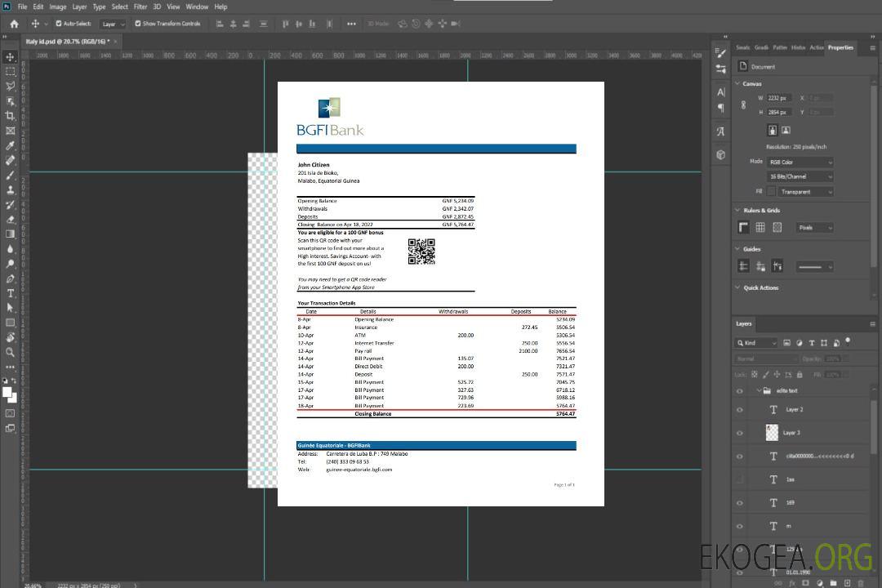
Task: Switch to the Swatches panel tab
Action: click(x=743, y=47)
